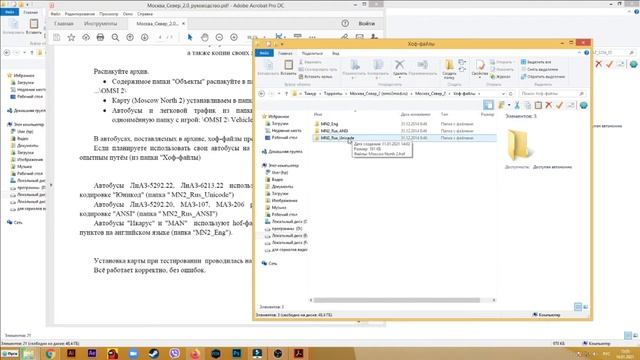Viewport: 640px width, 360px height.
Task: Click the clipboard paste icon in Хоф-файлы quick toolbar
Action: click(538, 105)
